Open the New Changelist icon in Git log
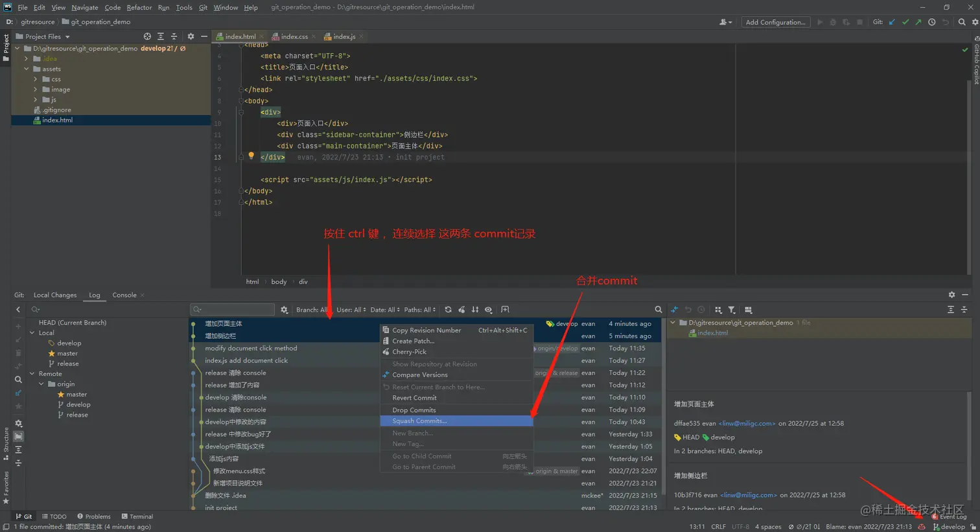 coord(506,309)
